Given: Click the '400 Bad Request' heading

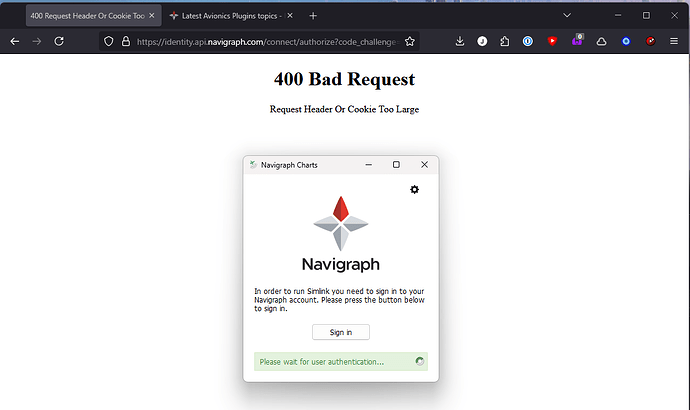Looking at the screenshot, I should [x=344, y=79].
